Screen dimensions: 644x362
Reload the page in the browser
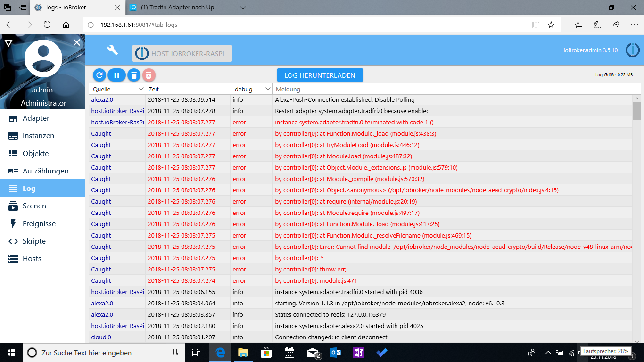click(x=47, y=25)
